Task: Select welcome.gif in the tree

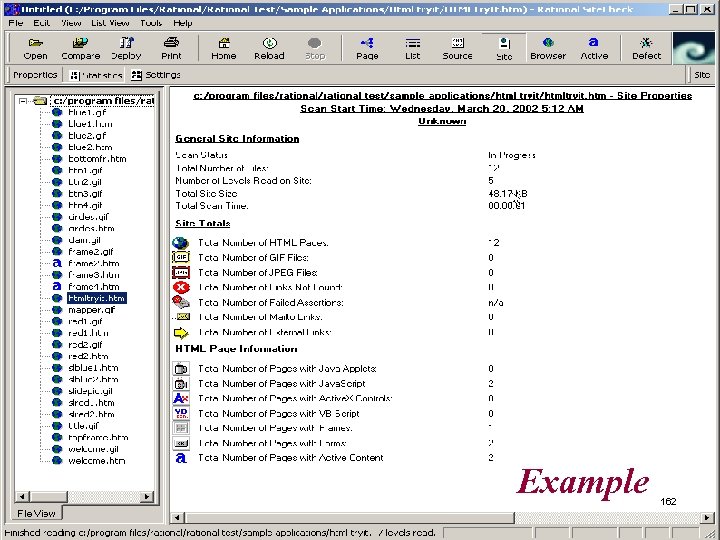Action: (93, 449)
